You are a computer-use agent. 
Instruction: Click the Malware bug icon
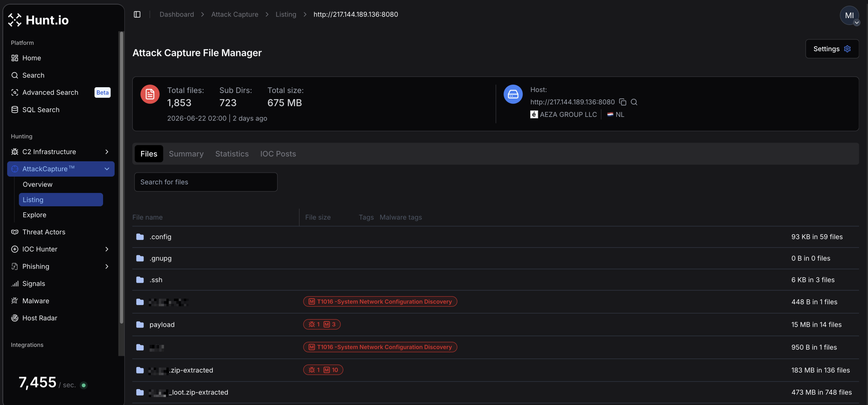tap(14, 301)
